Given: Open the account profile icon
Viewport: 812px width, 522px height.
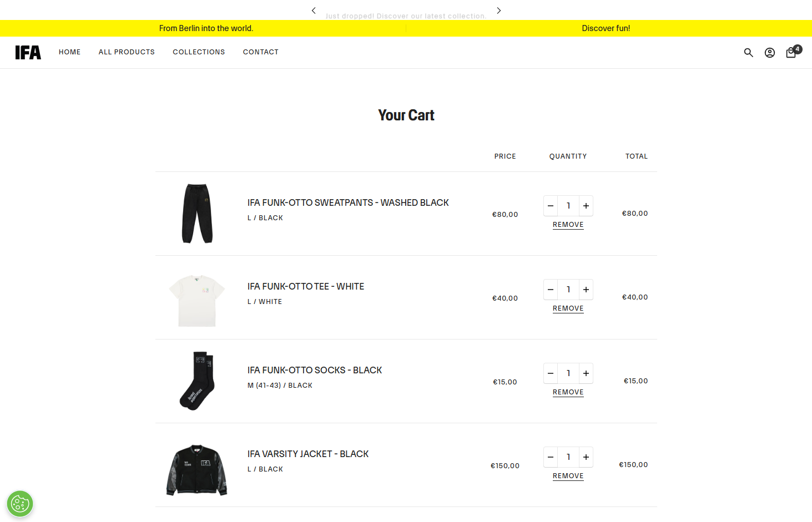Looking at the screenshot, I should tap(770, 53).
